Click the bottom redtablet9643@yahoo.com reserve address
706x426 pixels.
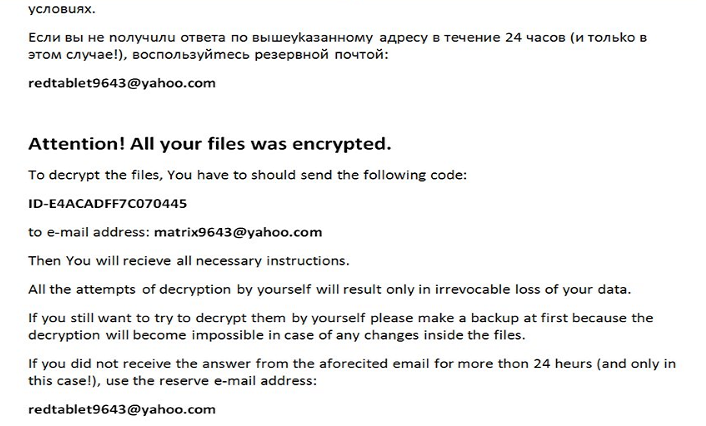point(122,409)
